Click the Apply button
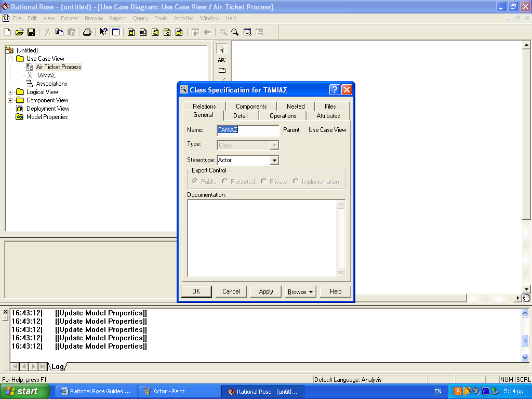The width and height of the screenshot is (532, 399). click(x=266, y=291)
